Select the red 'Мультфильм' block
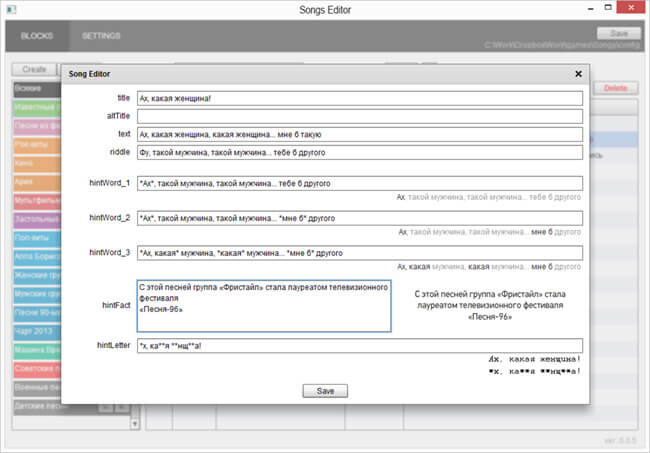This screenshot has width=650, height=453. 37,201
